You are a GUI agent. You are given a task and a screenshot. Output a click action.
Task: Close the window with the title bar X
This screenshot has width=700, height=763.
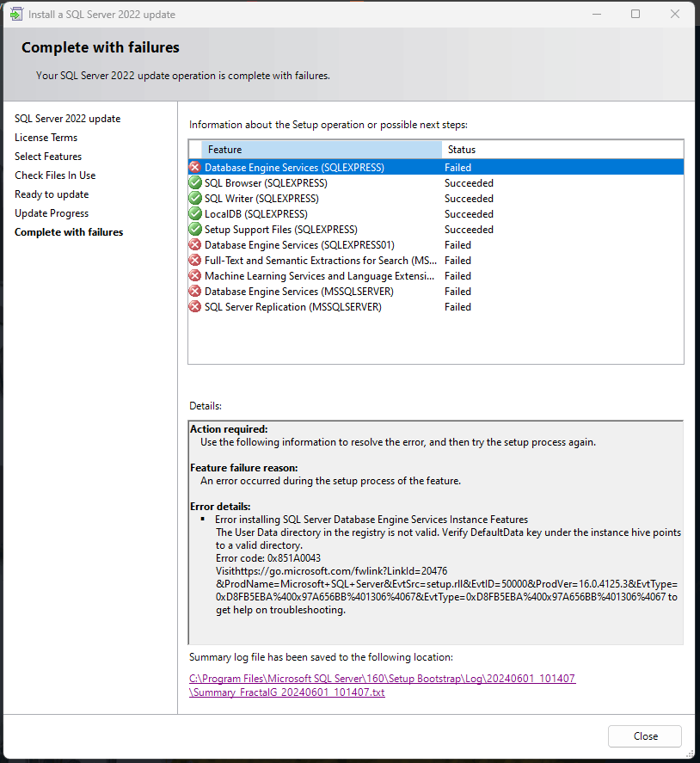(x=675, y=14)
